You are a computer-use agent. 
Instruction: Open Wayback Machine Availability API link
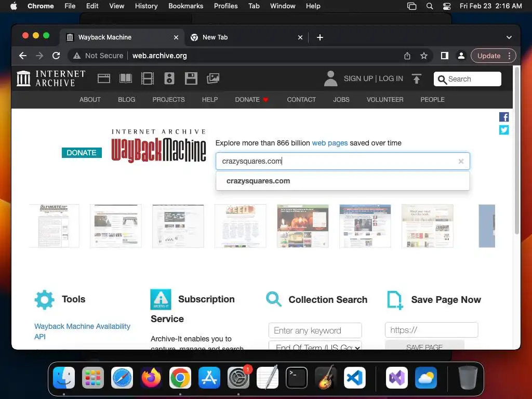pyautogui.click(x=82, y=331)
